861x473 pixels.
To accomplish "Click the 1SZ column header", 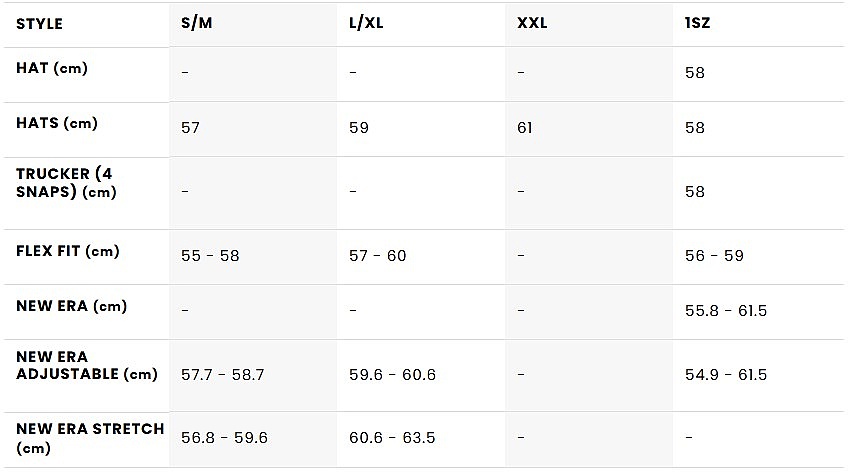I will pyautogui.click(x=698, y=23).
